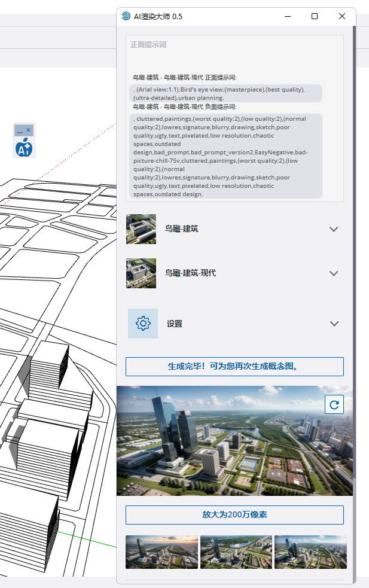The height and width of the screenshot is (588, 369).
Task: Select the last generated thumbnail at bottom
Action: click(x=310, y=552)
